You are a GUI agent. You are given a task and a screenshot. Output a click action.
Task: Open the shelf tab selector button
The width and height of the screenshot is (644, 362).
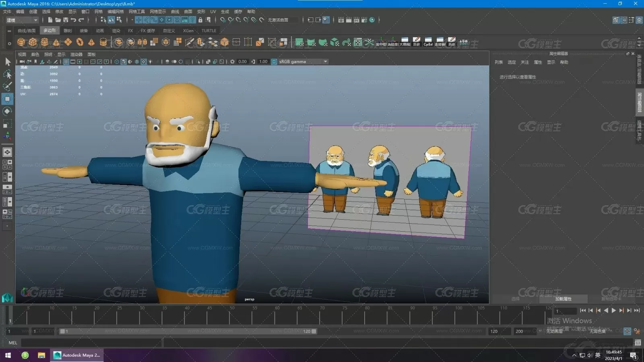pyautogui.click(x=9, y=31)
